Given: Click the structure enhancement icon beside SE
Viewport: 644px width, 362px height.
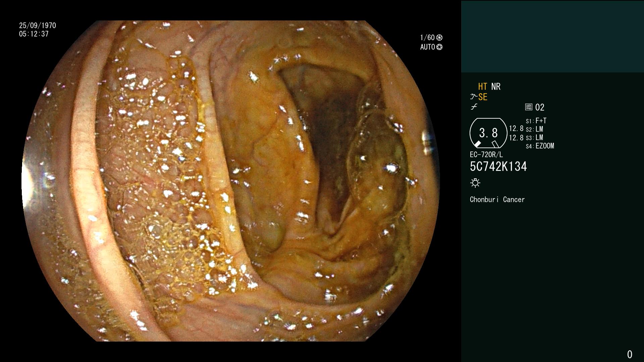Looking at the screenshot, I should pos(474,97).
